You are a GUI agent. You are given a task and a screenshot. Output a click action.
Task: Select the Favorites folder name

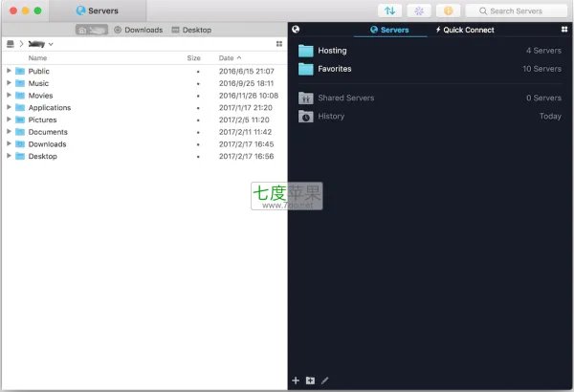(335, 69)
